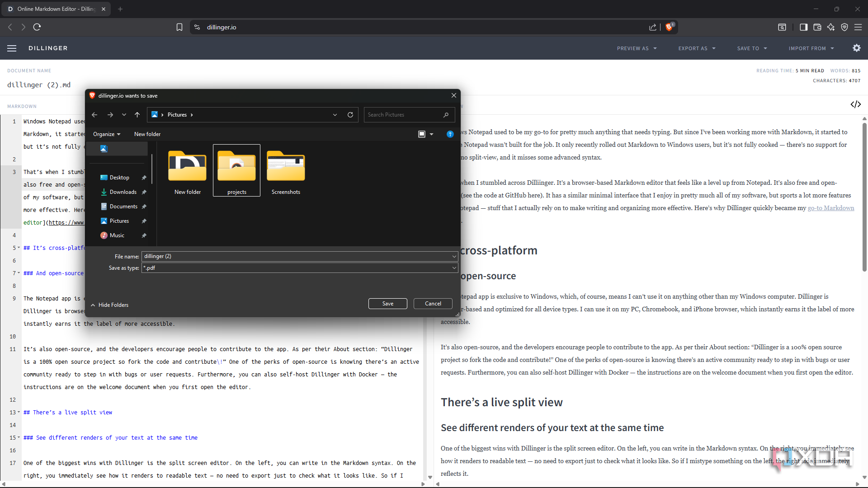Expand the Save as type dropdown
Image resolution: width=868 pixels, height=488 pixels.
454,268
